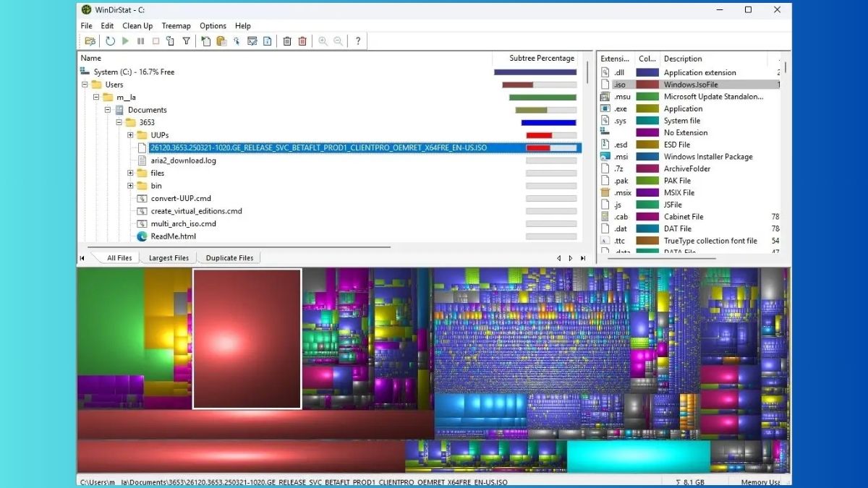Click the script icon beside convert-UUP.cmd
The height and width of the screenshot is (488, 868).
[142, 198]
